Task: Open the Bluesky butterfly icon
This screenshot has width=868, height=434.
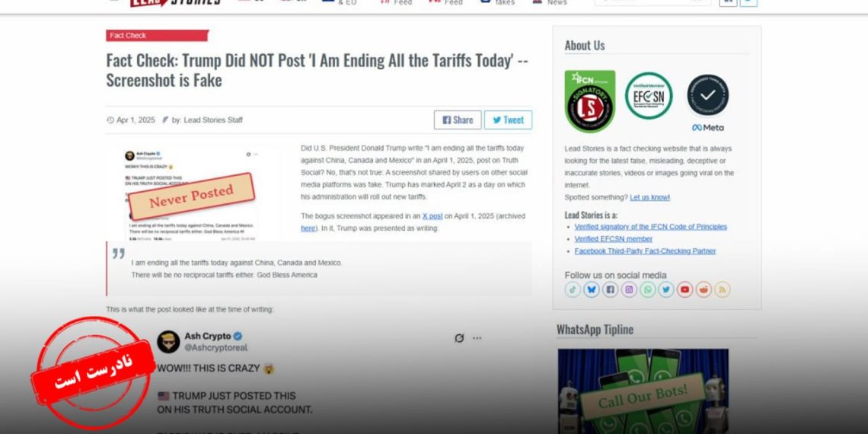Action: click(591, 289)
